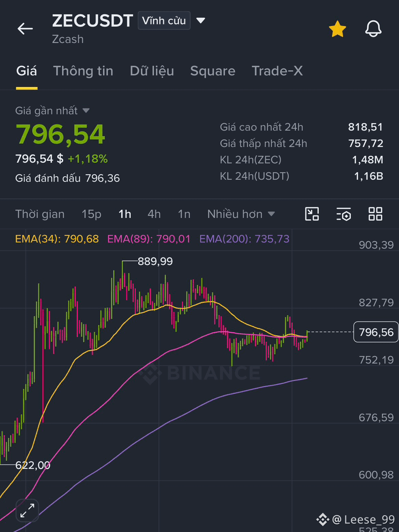Tap the 827,79 price axis label
This screenshot has height=532, width=399.
pyautogui.click(x=376, y=302)
